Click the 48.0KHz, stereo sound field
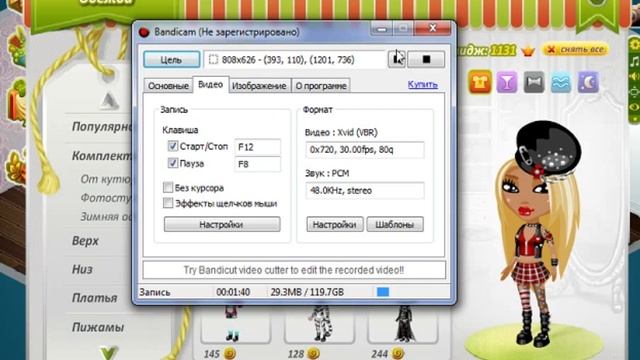Viewport: 640px width, 360px height. pyautogui.click(x=364, y=191)
